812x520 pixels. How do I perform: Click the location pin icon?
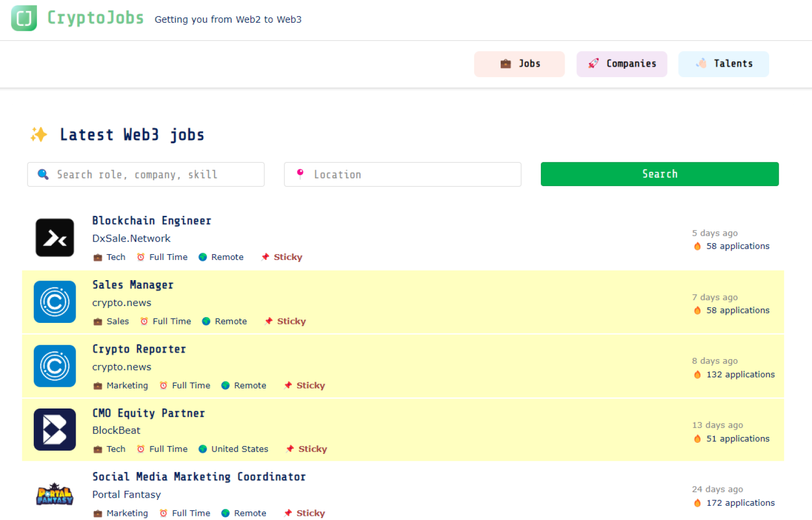(x=300, y=174)
